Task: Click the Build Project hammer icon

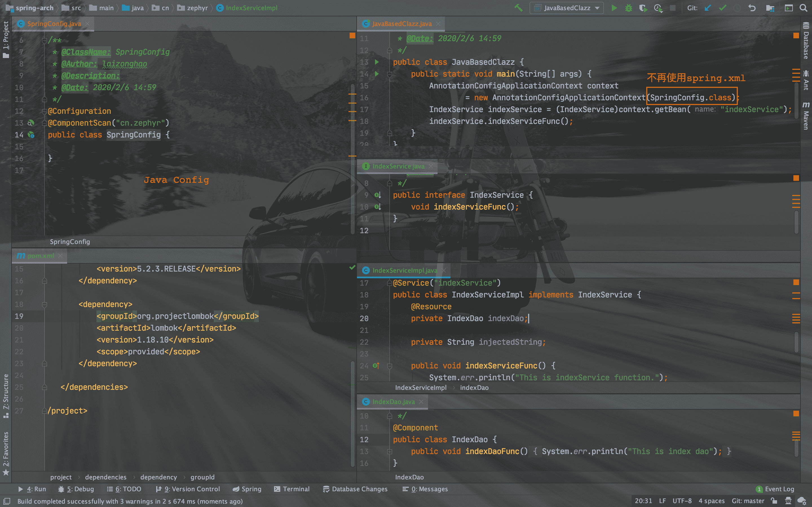Action: click(518, 8)
